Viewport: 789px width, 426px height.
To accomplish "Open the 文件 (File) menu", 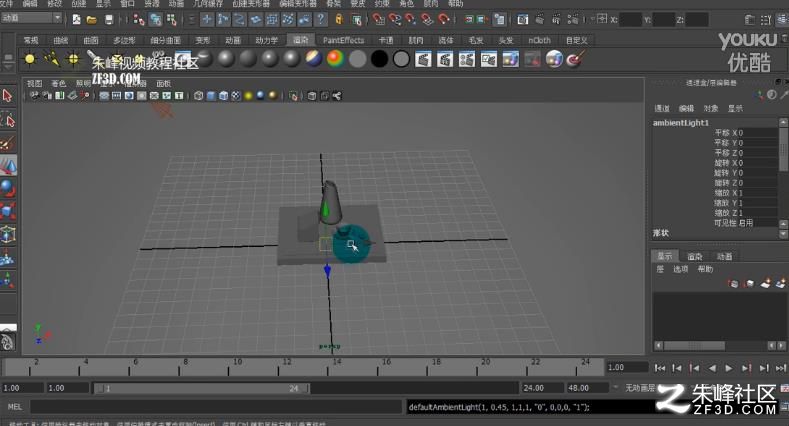I will click(6, 4).
